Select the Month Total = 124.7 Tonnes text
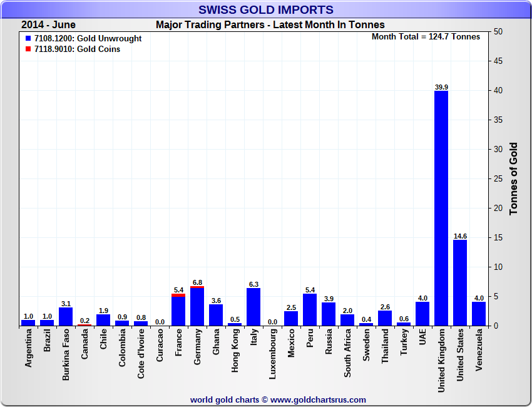This screenshot has width=532, height=407. click(x=426, y=36)
